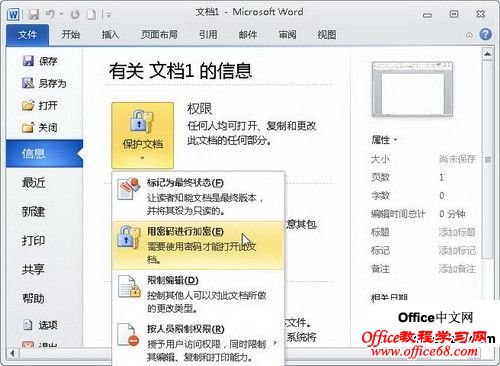Click 打开 in the backstage sidebar
Screen dimensions: 500x366
tap(40, 105)
